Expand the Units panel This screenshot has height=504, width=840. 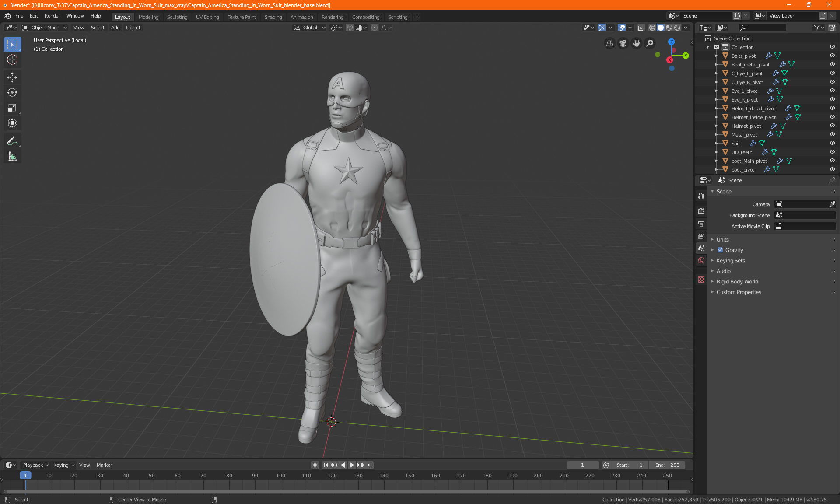click(x=722, y=240)
